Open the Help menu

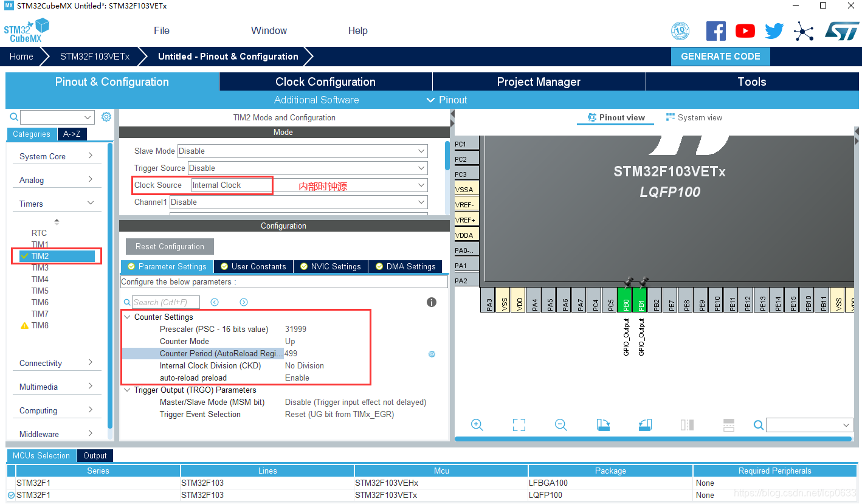coord(357,30)
